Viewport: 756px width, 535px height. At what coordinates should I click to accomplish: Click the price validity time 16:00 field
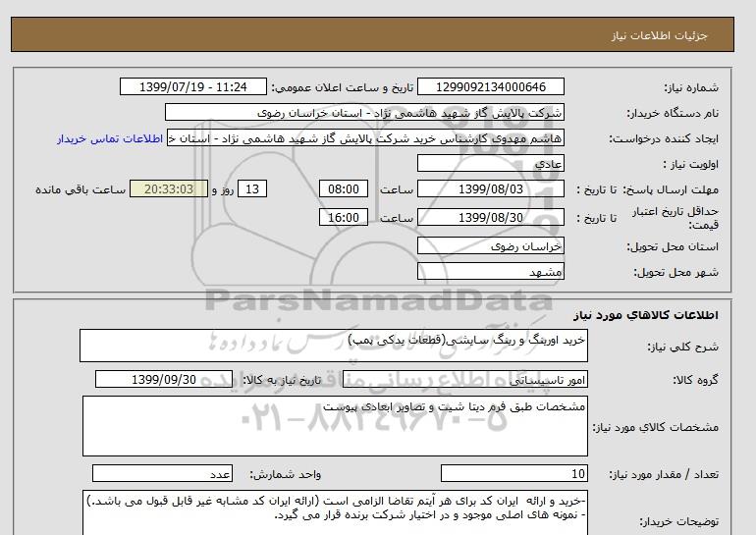pyautogui.click(x=346, y=218)
